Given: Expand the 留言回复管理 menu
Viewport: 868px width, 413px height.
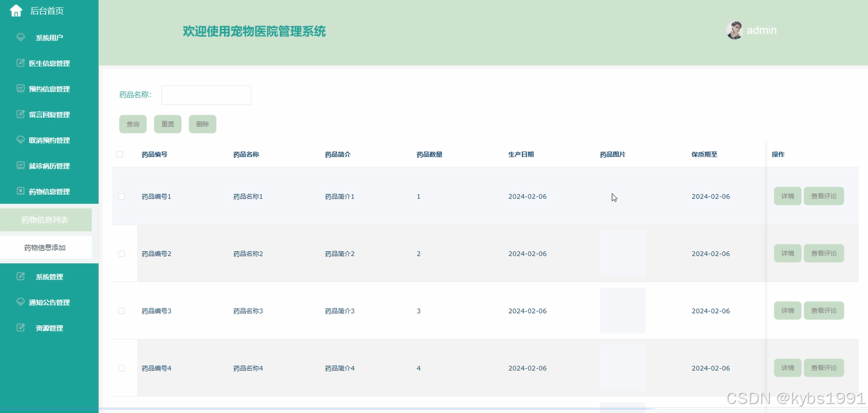Looking at the screenshot, I should click(49, 115).
